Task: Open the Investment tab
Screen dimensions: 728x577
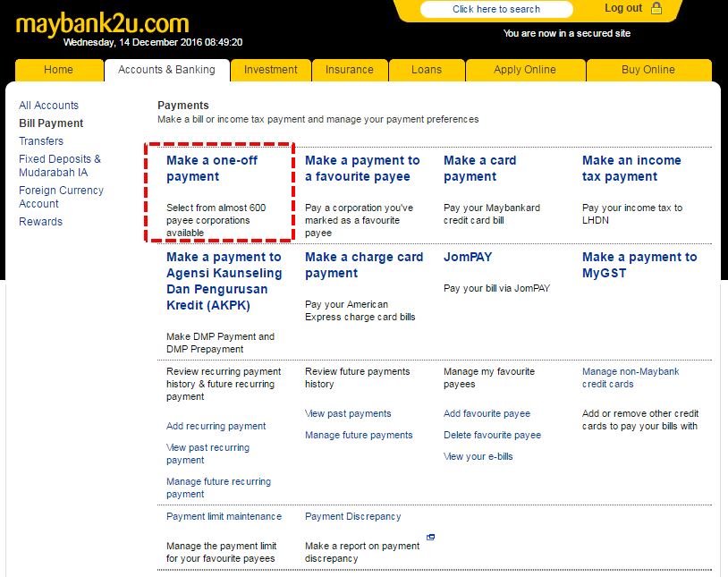Action: 271,70
